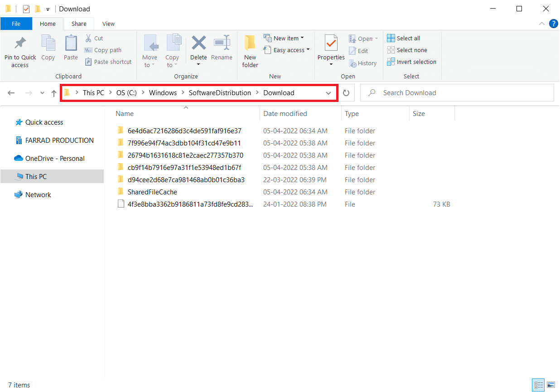Click Download breadcrumb in address bar
The image size is (560, 392).
279,93
